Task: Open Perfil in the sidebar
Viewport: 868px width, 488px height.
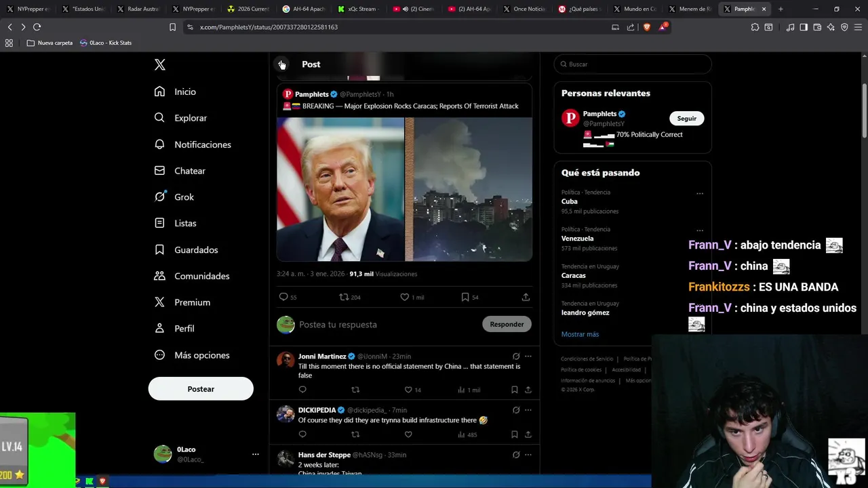Action: pyautogui.click(x=174, y=328)
